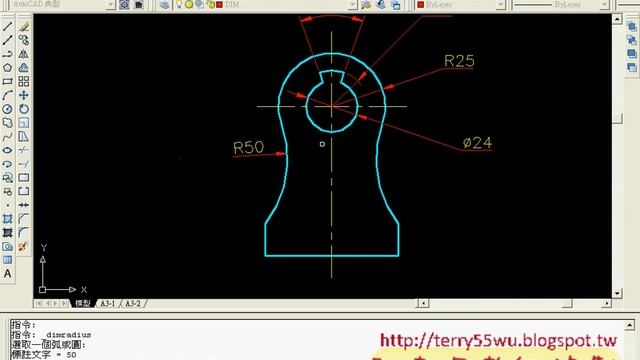
Task: Select the Stretch tool
Action: 24,137
